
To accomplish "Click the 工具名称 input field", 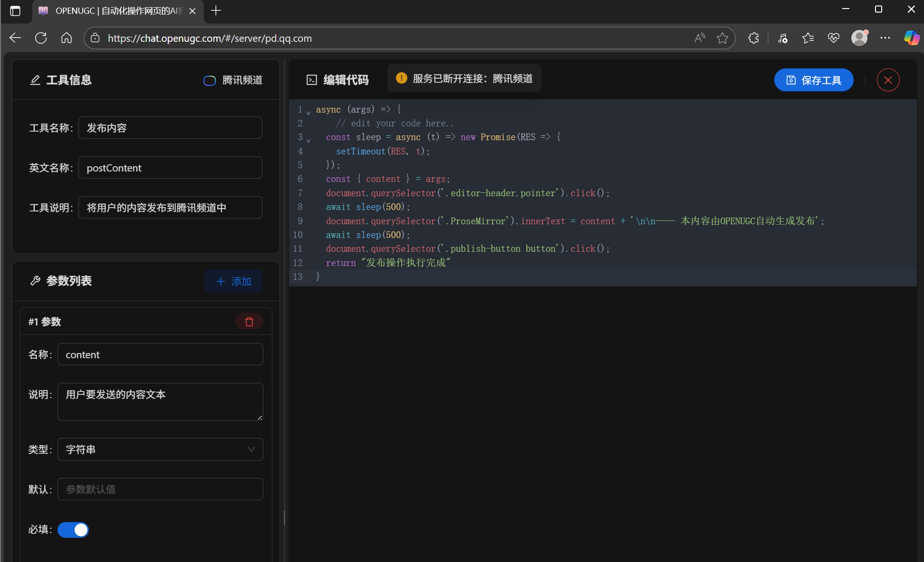I will (170, 128).
